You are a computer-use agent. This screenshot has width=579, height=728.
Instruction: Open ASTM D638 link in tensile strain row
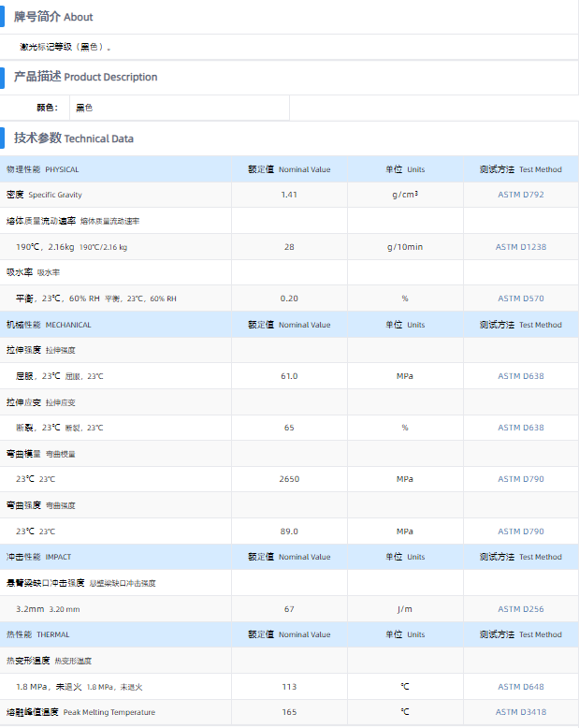click(x=520, y=428)
